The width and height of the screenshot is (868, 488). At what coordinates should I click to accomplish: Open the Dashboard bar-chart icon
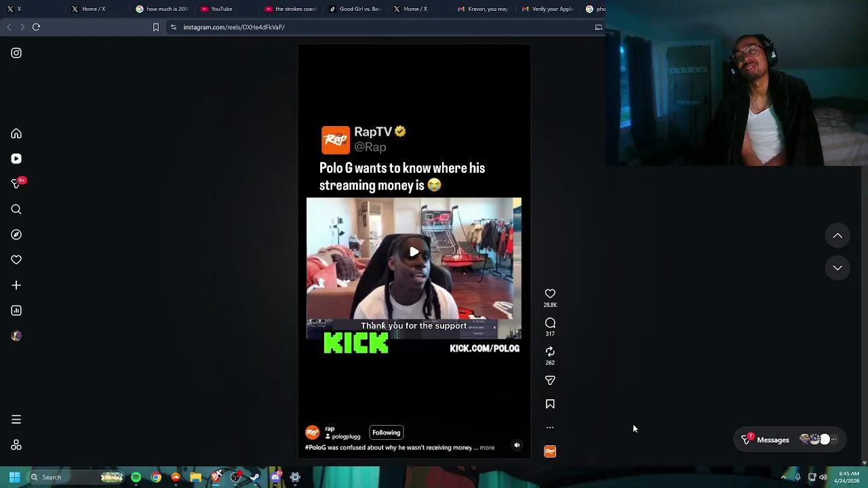[16, 310]
